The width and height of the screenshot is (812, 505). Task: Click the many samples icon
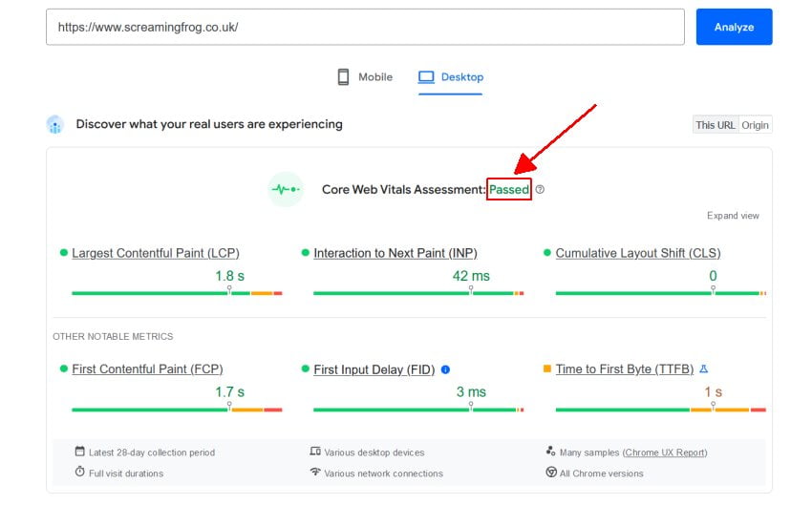coord(550,452)
